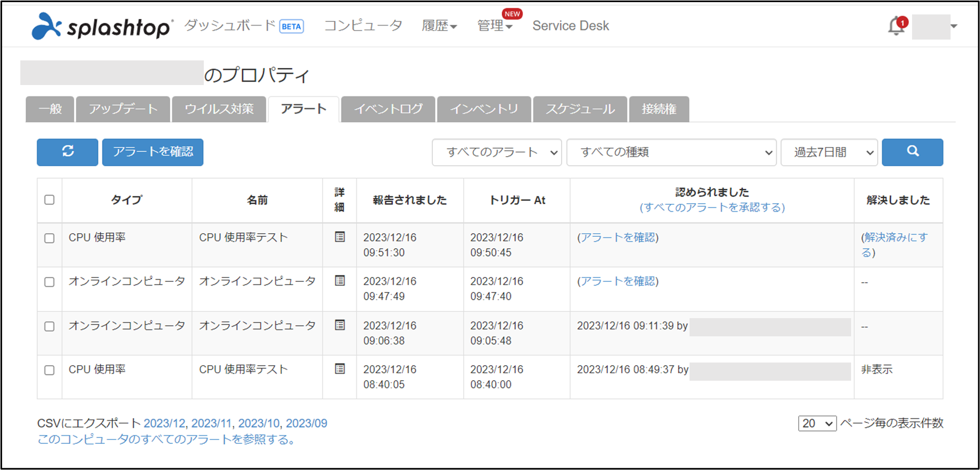Click the 2023/12/16 08:49:37 by acknowledgment text

[633, 369]
